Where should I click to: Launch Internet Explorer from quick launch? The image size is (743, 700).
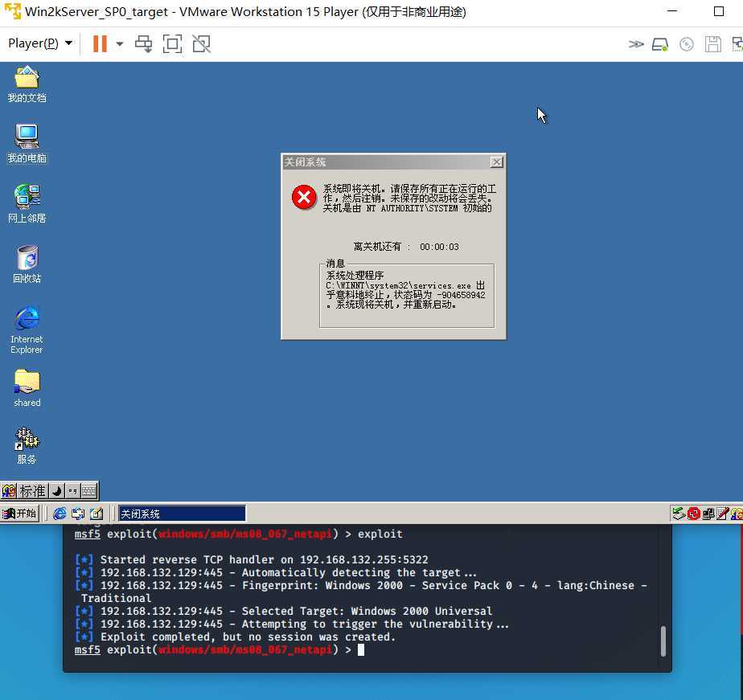[x=60, y=514]
